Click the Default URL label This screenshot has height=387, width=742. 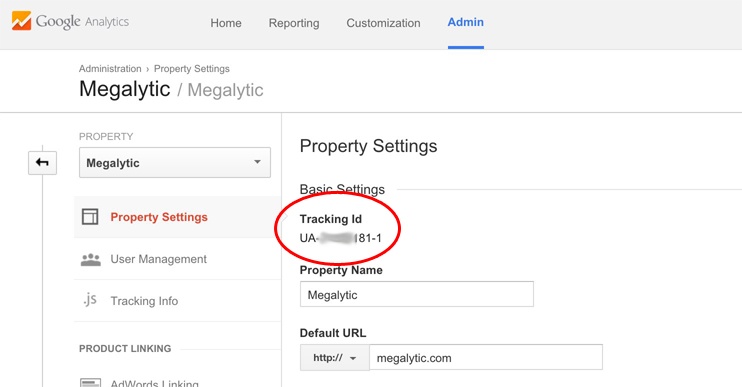(x=333, y=333)
